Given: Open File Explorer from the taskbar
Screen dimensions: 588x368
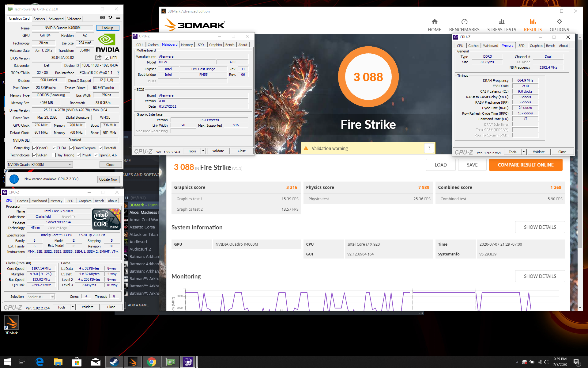Looking at the screenshot, I should point(58,362).
